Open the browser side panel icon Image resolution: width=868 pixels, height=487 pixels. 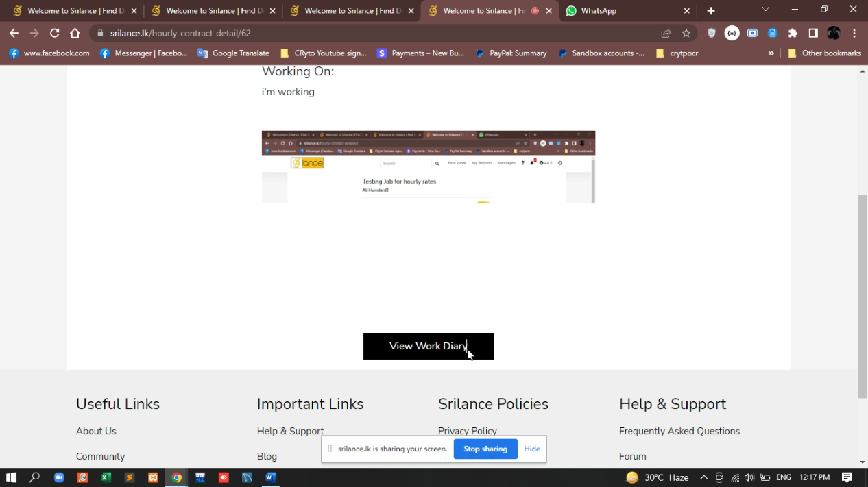coord(813,33)
